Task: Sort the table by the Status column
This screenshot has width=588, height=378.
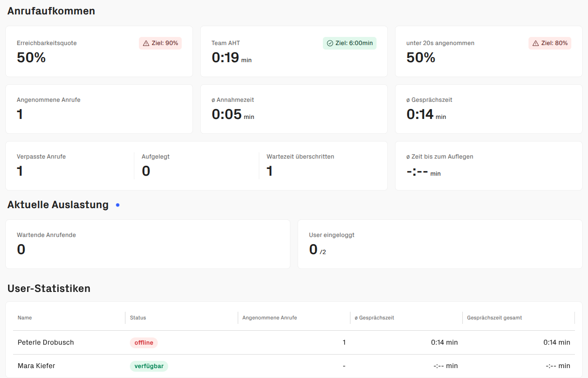Action: 138,318
